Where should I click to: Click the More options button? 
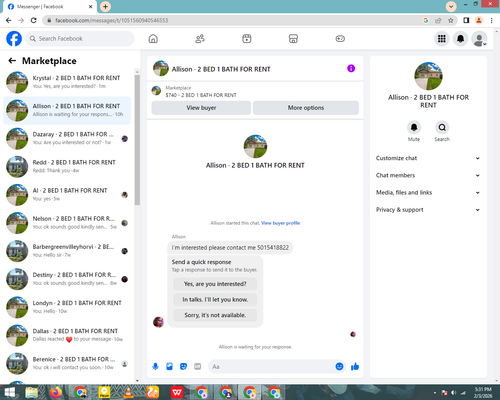(306, 108)
